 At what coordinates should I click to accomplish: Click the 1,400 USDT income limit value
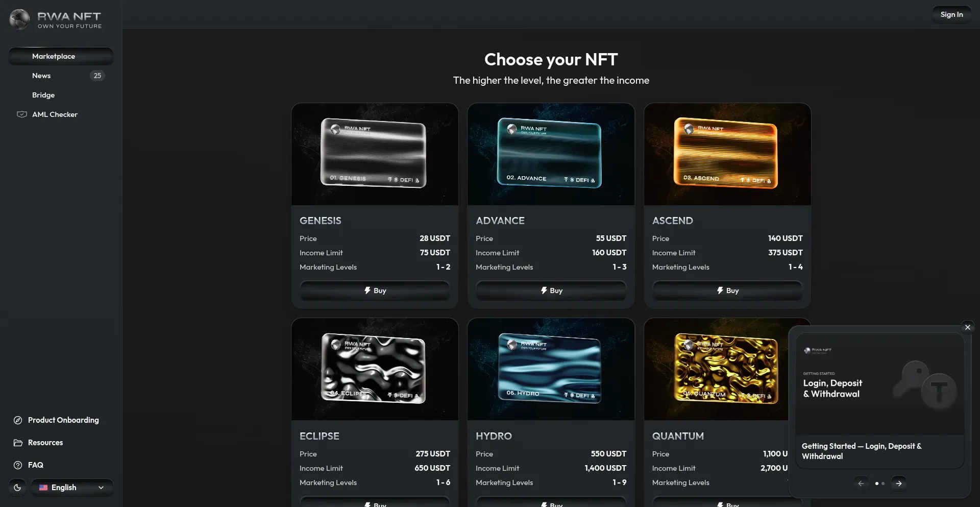tap(605, 468)
